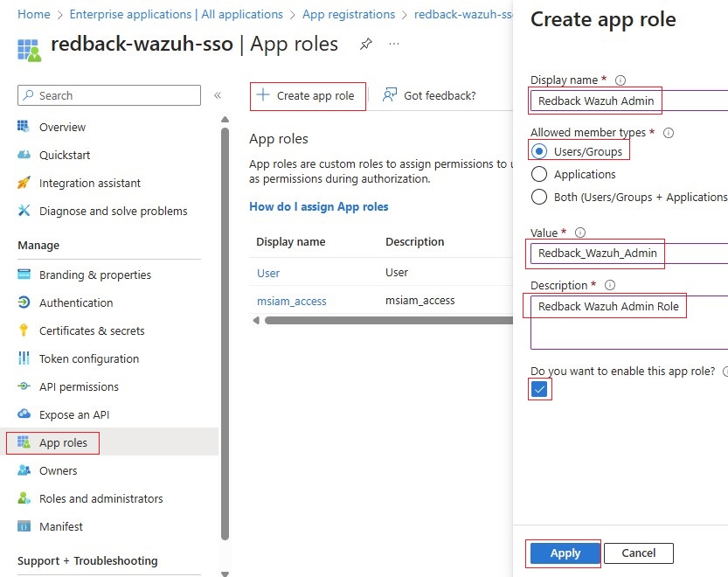Click the Description text area
728x577 pixels.
coord(629,322)
